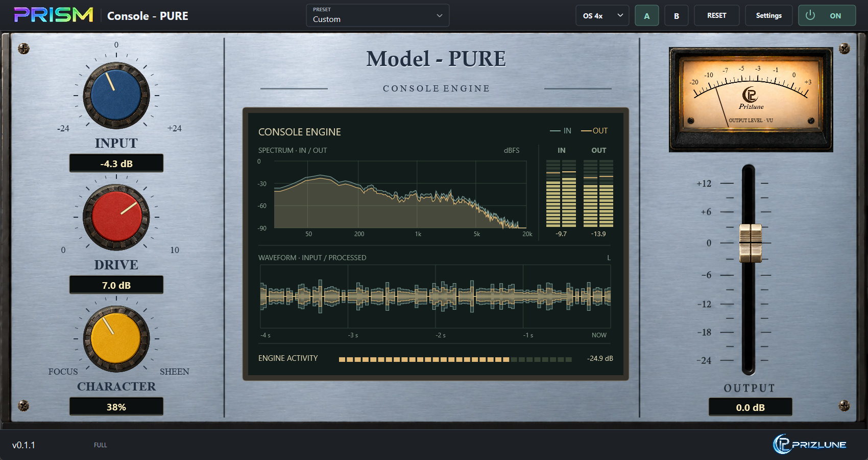Click the -4.3 dB input value field
868x460 pixels.
pyautogui.click(x=116, y=164)
